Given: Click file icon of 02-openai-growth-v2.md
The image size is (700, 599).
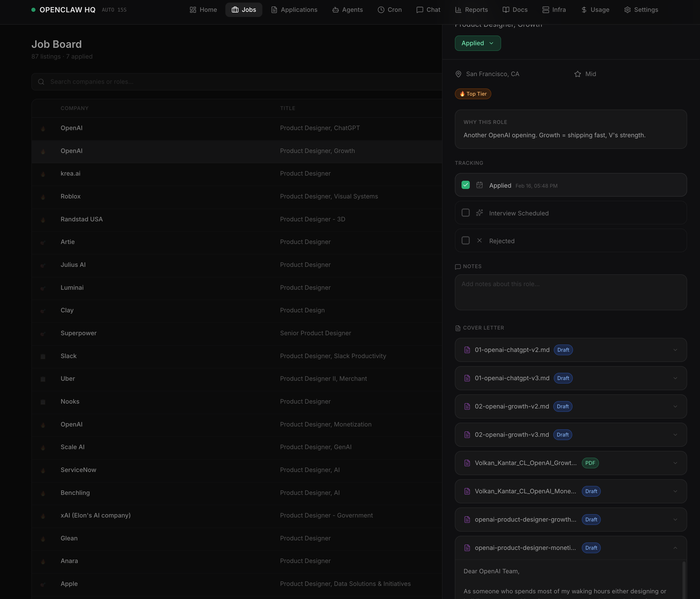Looking at the screenshot, I should (467, 406).
